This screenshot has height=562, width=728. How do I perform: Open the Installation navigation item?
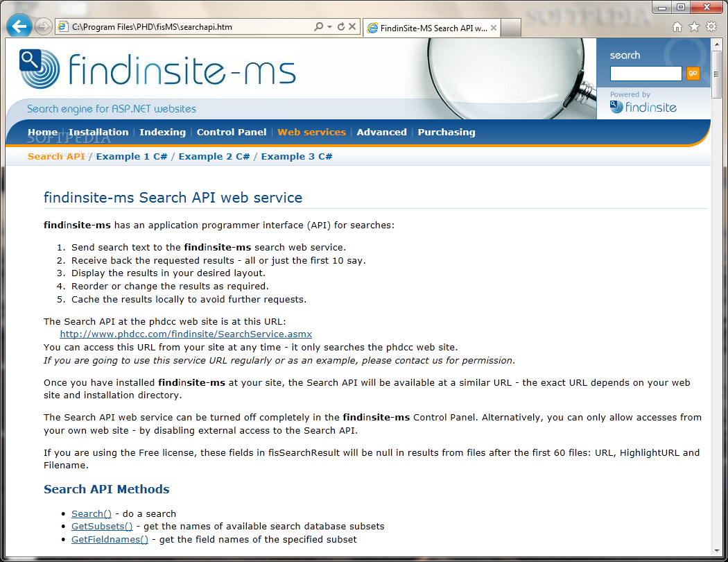[98, 132]
